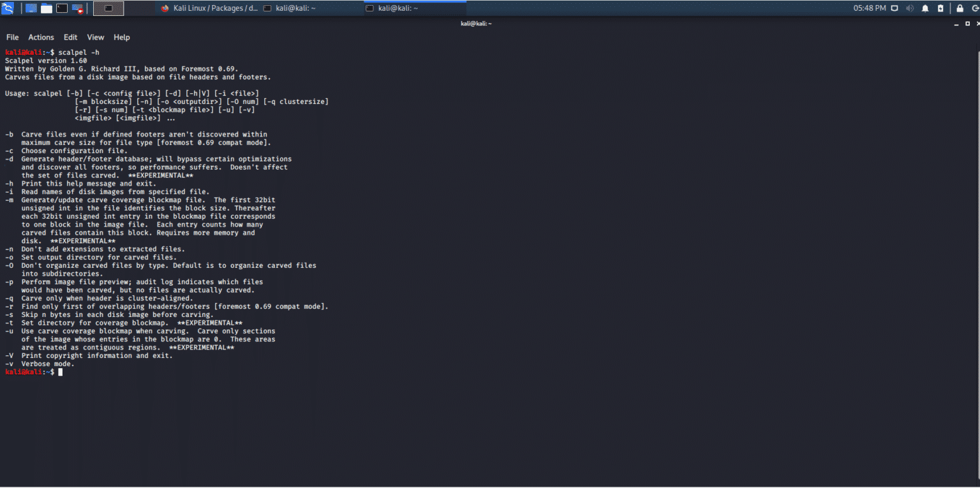Image resolution: width=980 pixels, height=488 pixels.
Task: Click the 'Scalpel version 1.60' line
Action: click(46, 61)
